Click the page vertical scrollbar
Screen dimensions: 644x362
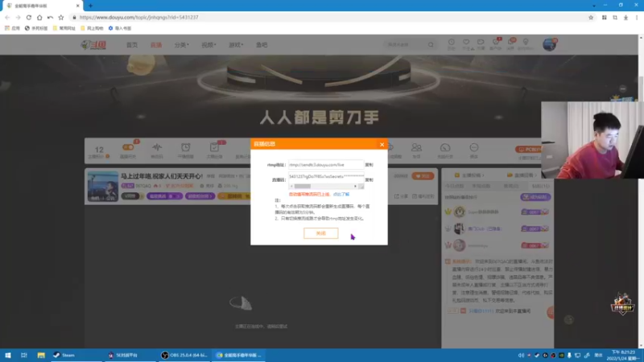point(641,191)
